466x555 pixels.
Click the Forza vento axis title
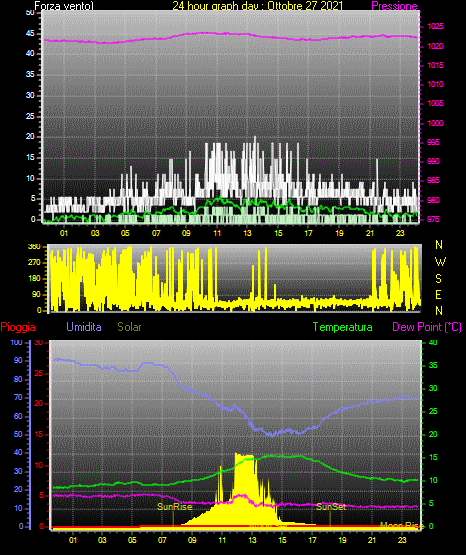(x=64, y=6)
